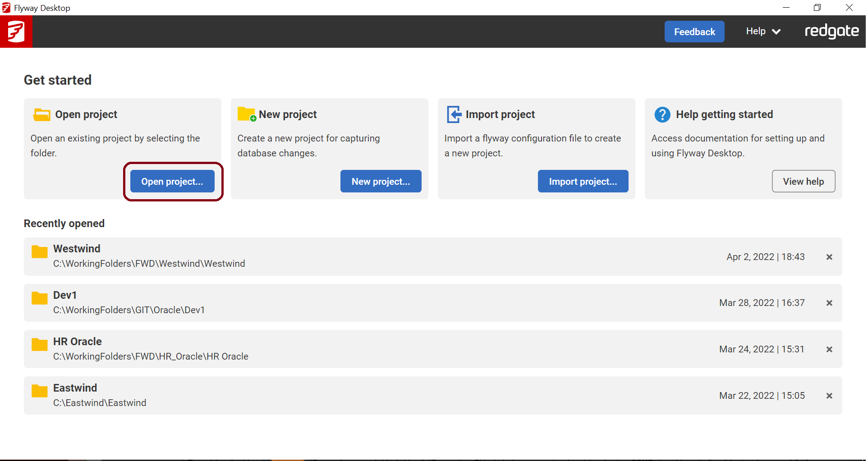The height and width of the screenshot is (461, 868).
Task: Click the Flyway logo in the top-left corner
Action: click(x=16, y=31)
